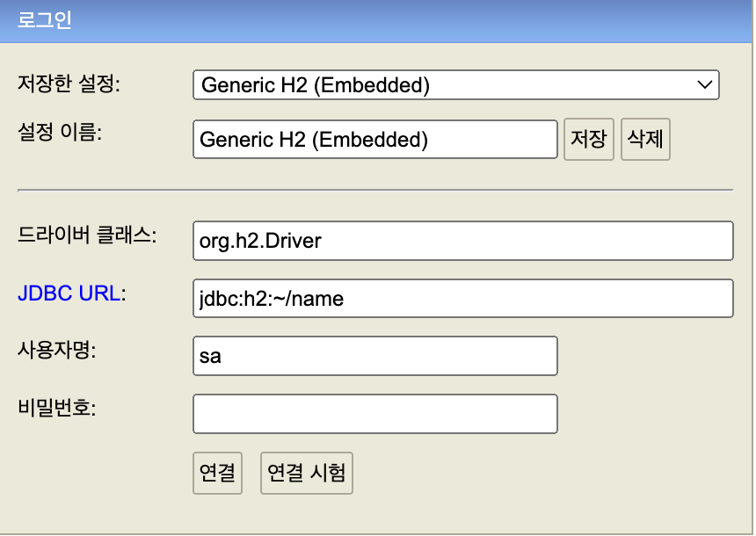Click the 저장 save button
This screenshot has width=756, height=536.
589,140
